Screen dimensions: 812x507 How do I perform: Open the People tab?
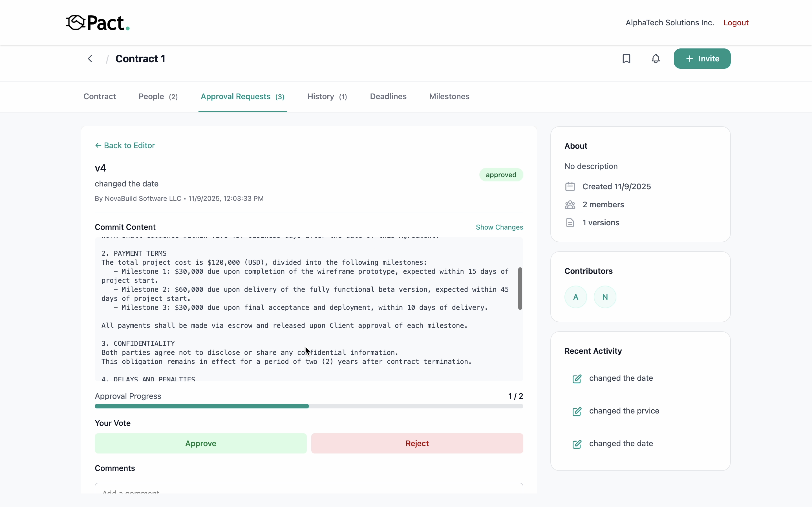[x=158, y=97]
